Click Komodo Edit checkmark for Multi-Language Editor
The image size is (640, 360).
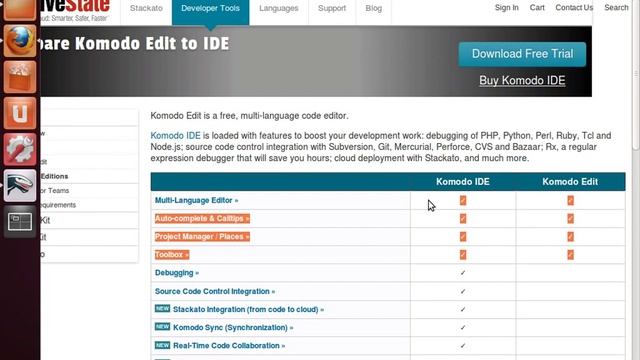click(x=570, y=200)
